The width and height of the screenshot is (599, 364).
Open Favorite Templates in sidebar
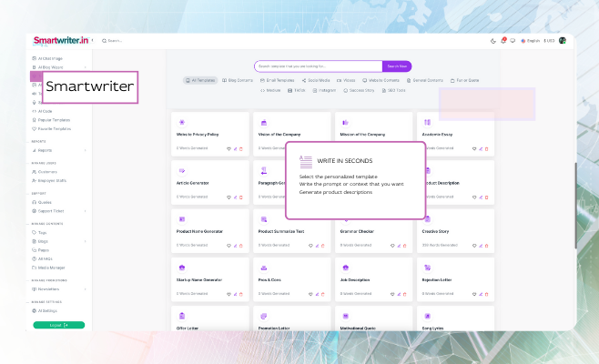52,128
